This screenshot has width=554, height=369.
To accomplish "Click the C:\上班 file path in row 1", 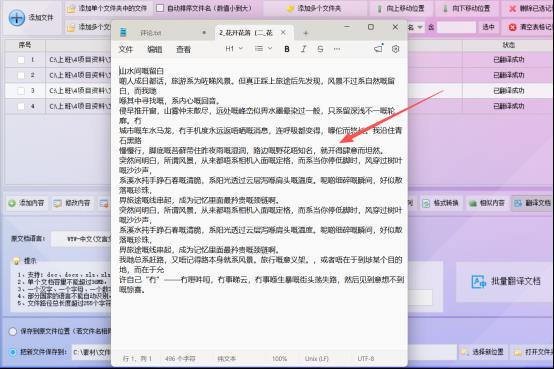I will coord(80,60).
